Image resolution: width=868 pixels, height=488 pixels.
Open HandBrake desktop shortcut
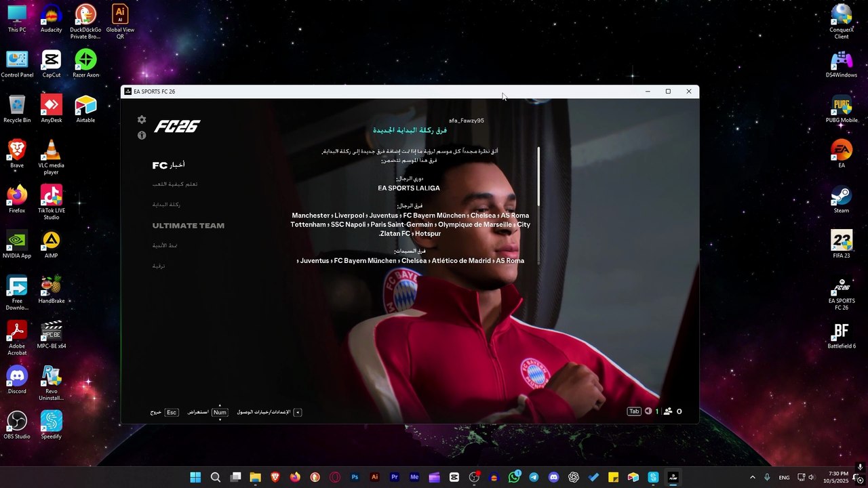[52, 290]
